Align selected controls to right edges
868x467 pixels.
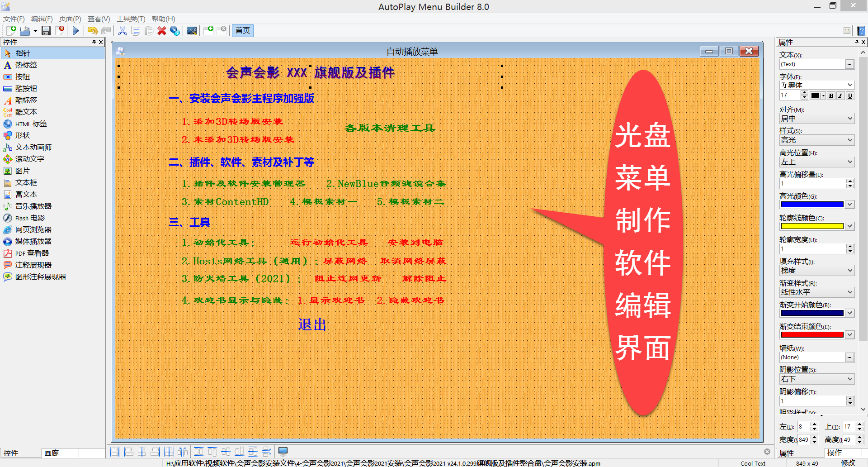click(x=156, y=451)
